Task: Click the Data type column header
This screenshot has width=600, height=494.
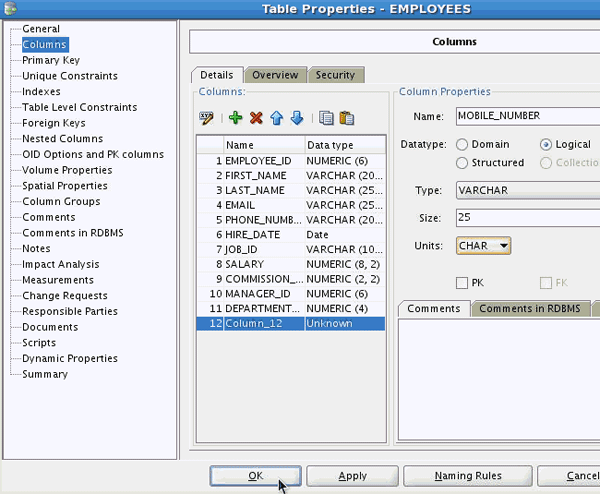Action: [x=345, y=145]
